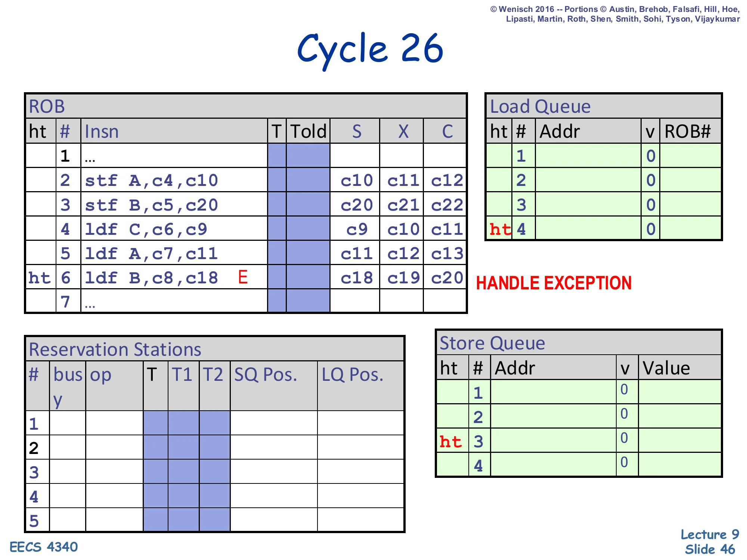Screen dimensions: 747x560
Task: Click the 'EECS 4340' footer text
Action: 44,547
